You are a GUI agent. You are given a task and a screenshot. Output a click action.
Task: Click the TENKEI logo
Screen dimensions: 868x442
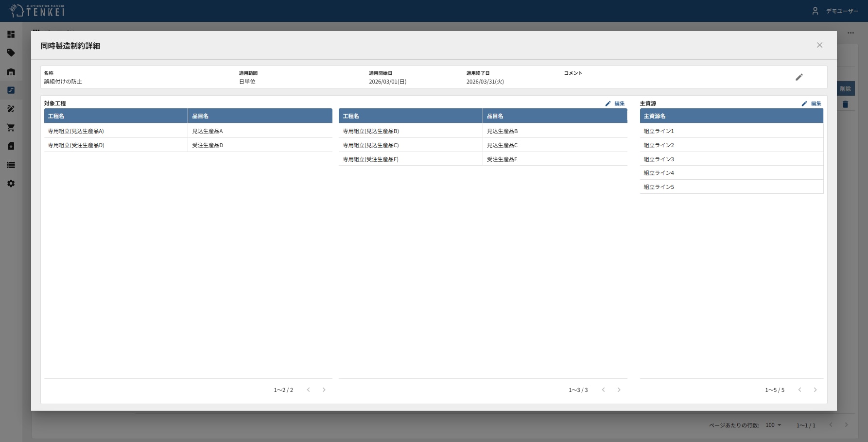tap(37, 11)
